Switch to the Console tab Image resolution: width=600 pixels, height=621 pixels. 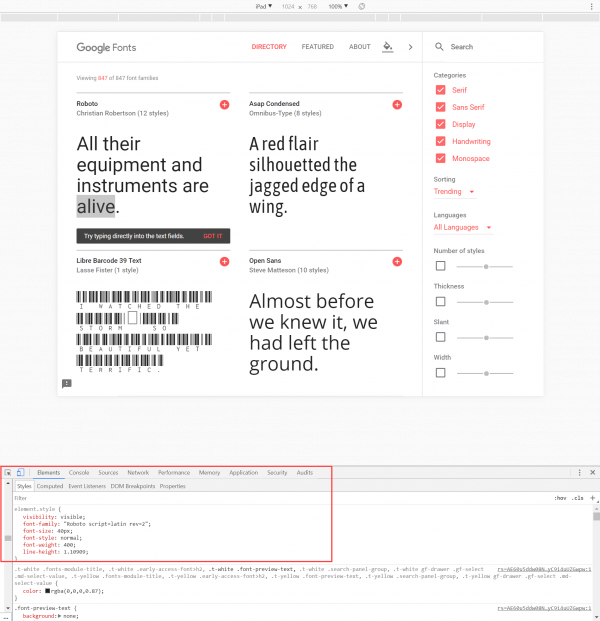(79, 472)
